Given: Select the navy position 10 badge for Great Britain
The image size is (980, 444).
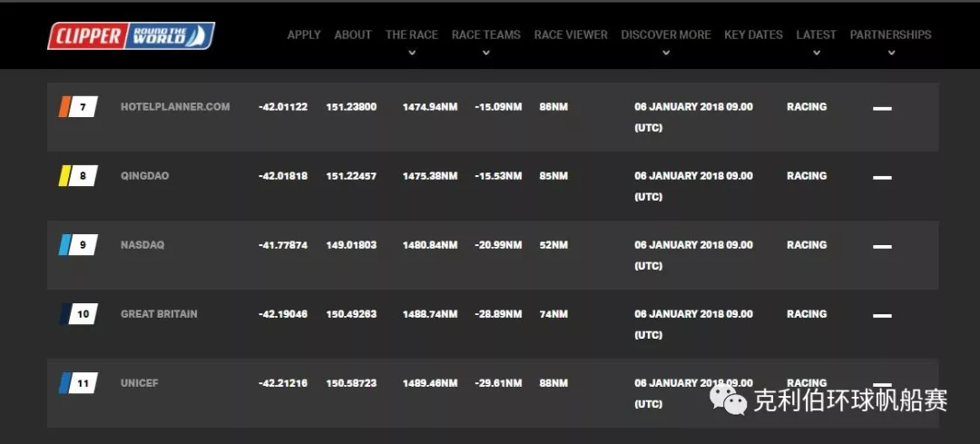Looking at the screenshot, I should pos(78,314).
